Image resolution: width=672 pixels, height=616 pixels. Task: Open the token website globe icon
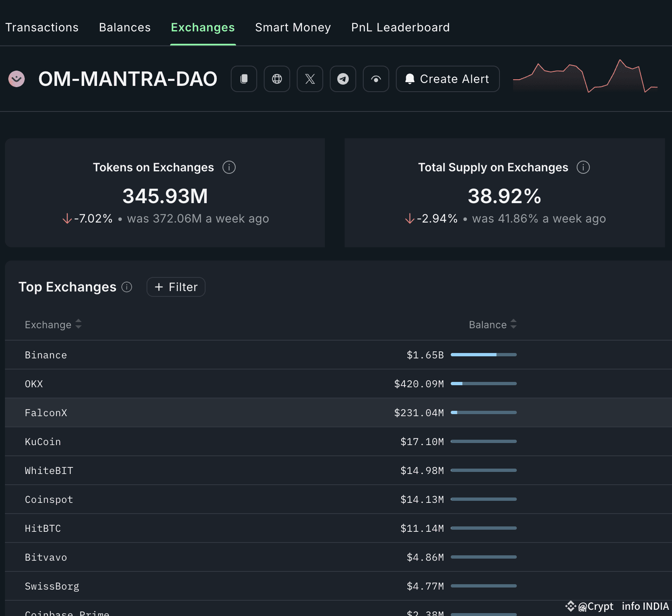pyautogui.click(x=277, y=79)
